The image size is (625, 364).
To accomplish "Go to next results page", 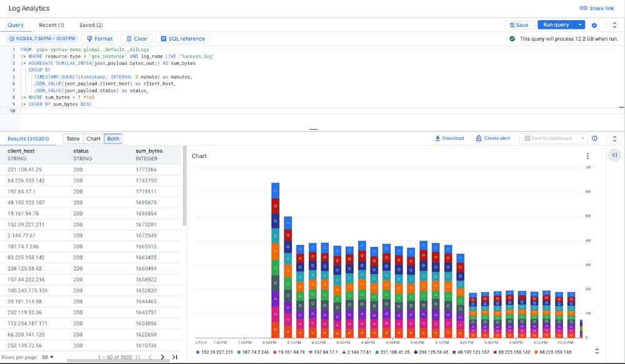I will (162, 357).
